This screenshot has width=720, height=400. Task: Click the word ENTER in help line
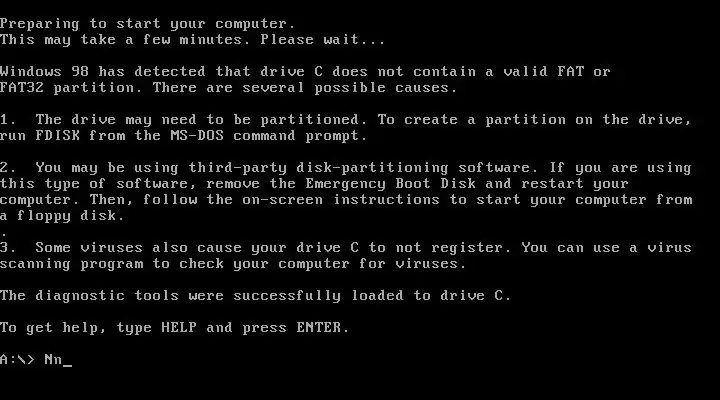(x=319, y=327)
